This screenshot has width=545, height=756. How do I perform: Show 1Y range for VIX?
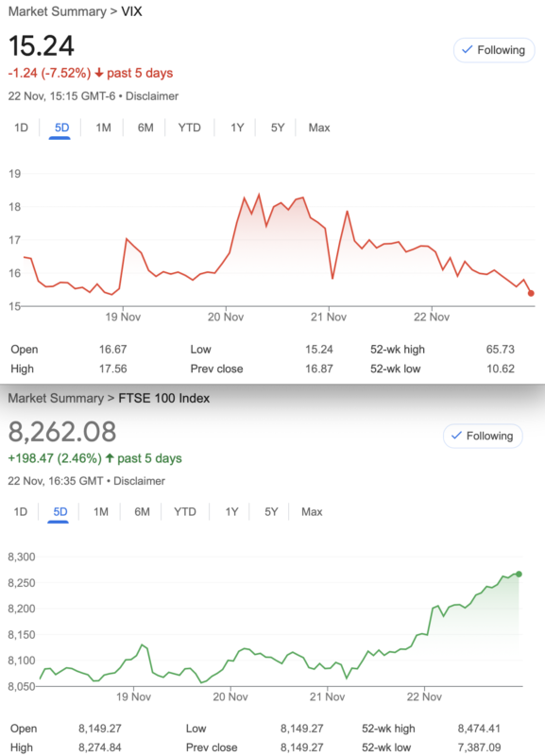click(237, 128)
